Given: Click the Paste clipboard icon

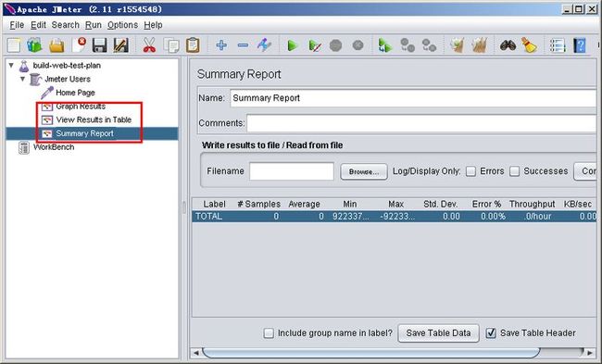Looking at the screenshot, I should pos(193,45).
